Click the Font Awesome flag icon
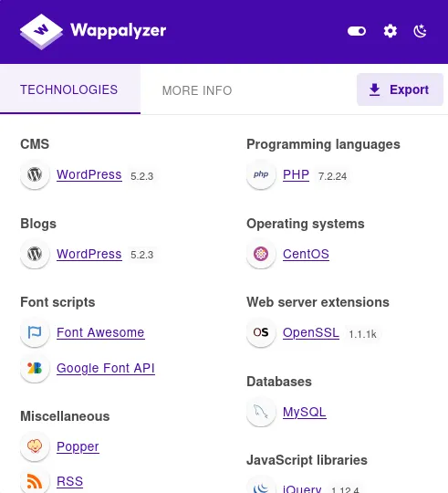Viewport: 448px width, 493px height. pyautogui.click(x=35, y=332)
